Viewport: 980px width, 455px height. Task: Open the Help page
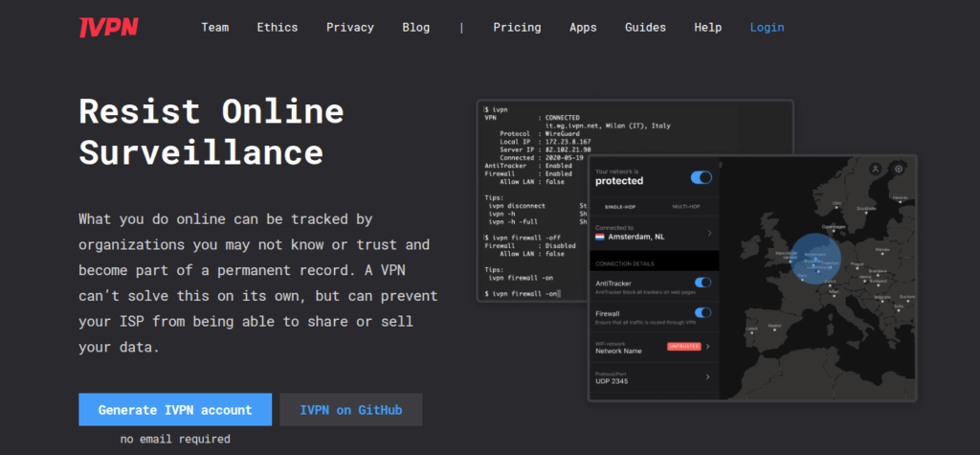coord(708,28)
